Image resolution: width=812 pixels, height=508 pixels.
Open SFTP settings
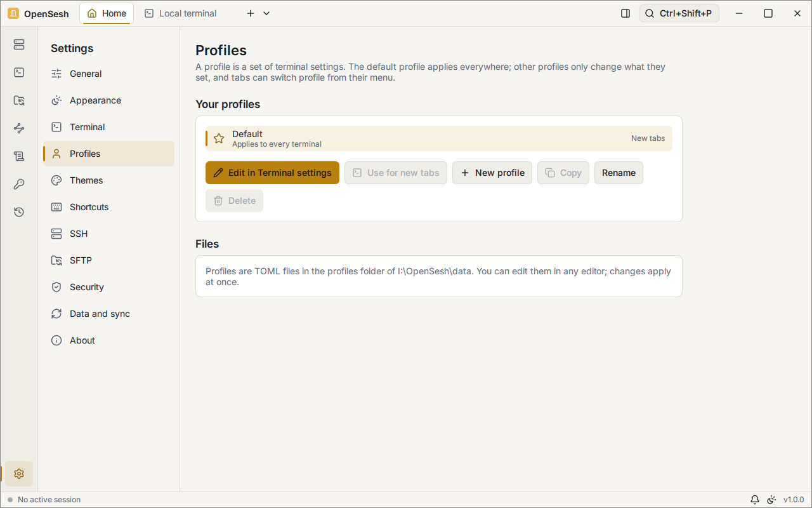(108, 260)
